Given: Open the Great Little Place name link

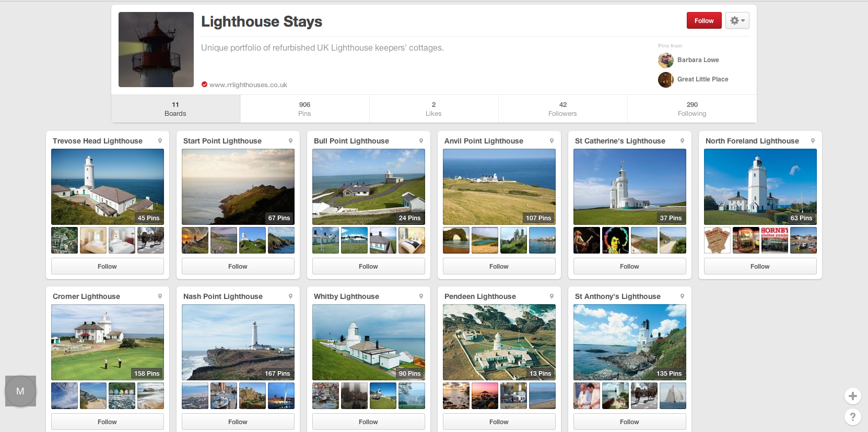Looking at the screenshot, I should click(x=702, y=79).
